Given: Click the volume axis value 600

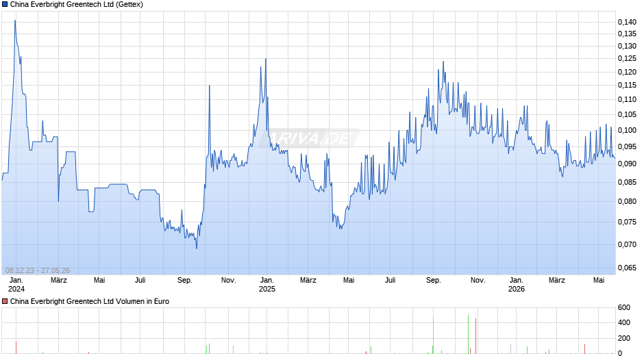Looking at the screenshot, I should pos(624,307).
